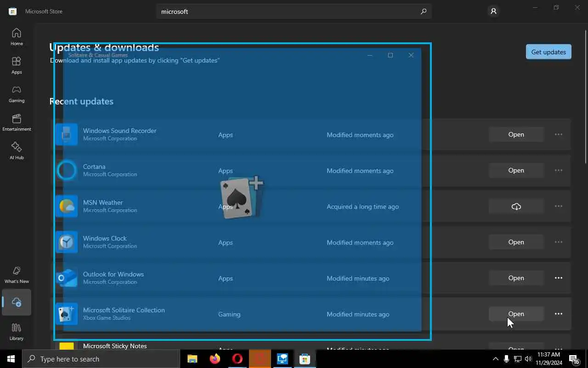Open the network tray icon
The width and height of the screenshot is (588, 368).
click(x=517, y=359)
